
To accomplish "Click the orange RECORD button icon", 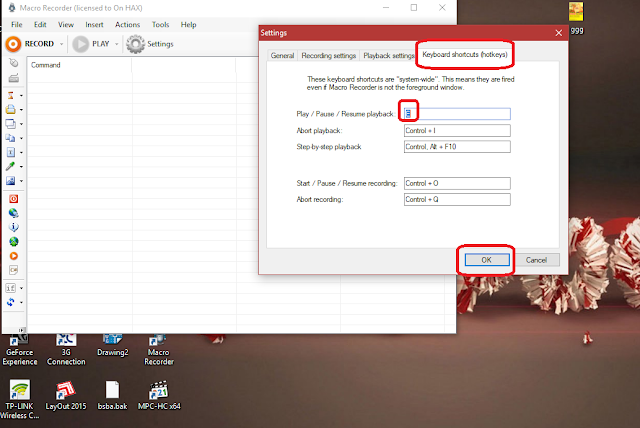I will [13, 44].
